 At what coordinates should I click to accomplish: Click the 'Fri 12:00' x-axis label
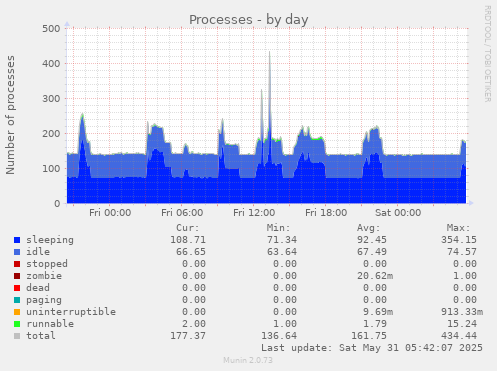254,213
